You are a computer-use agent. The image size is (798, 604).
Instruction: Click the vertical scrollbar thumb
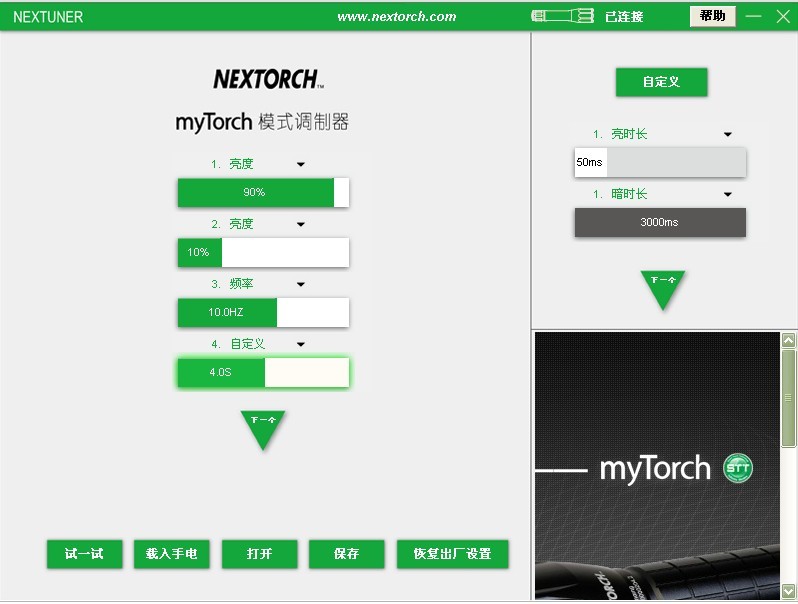pos(788,398)
